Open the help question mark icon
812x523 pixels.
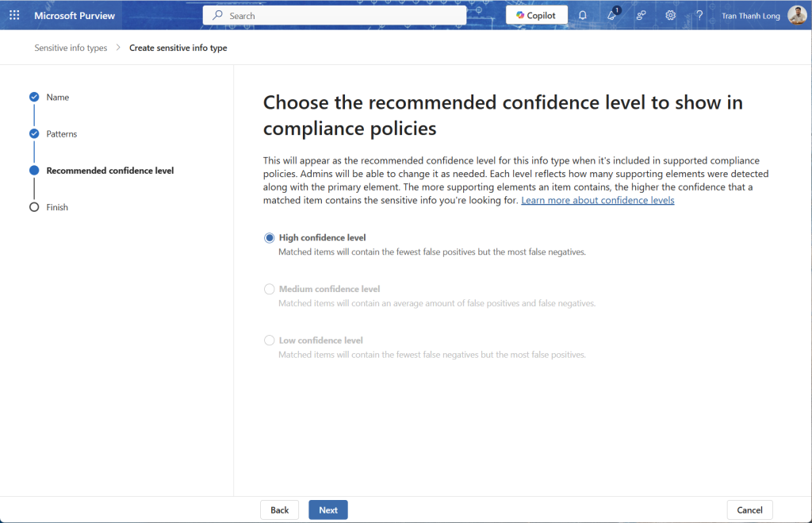699,15
